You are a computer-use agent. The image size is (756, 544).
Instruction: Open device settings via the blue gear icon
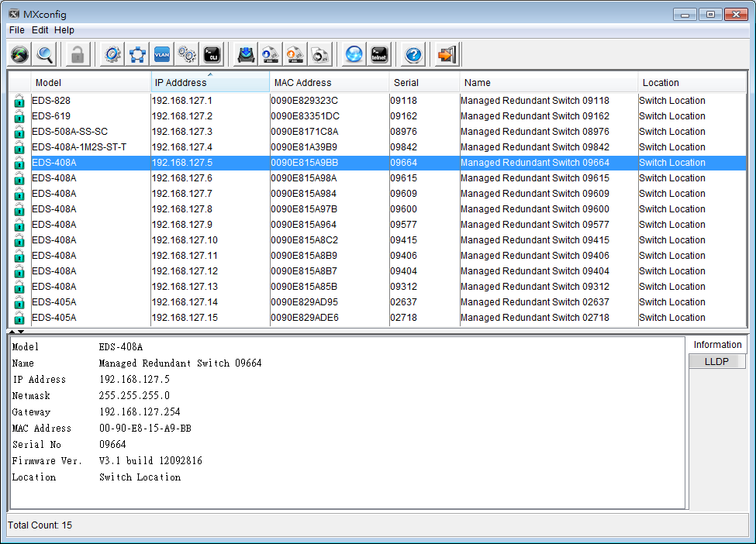[x=112, y=54]
